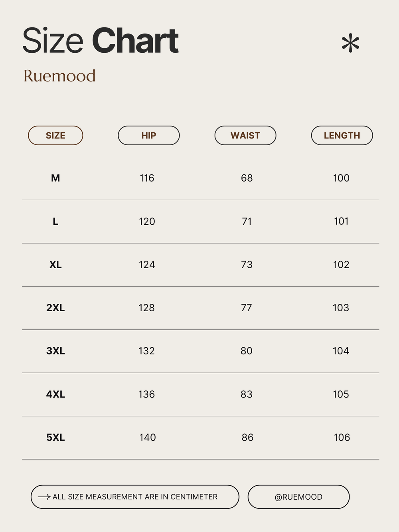This screenshot has height=532, width=399.
Task: Click the Size Chart title heading
Action: tap(100, 41)
